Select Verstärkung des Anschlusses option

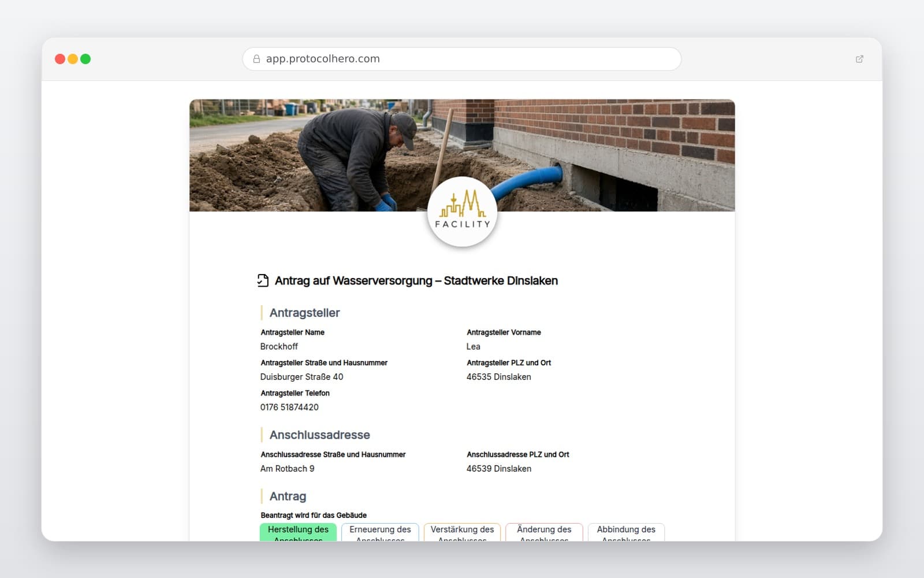point(462,532)
